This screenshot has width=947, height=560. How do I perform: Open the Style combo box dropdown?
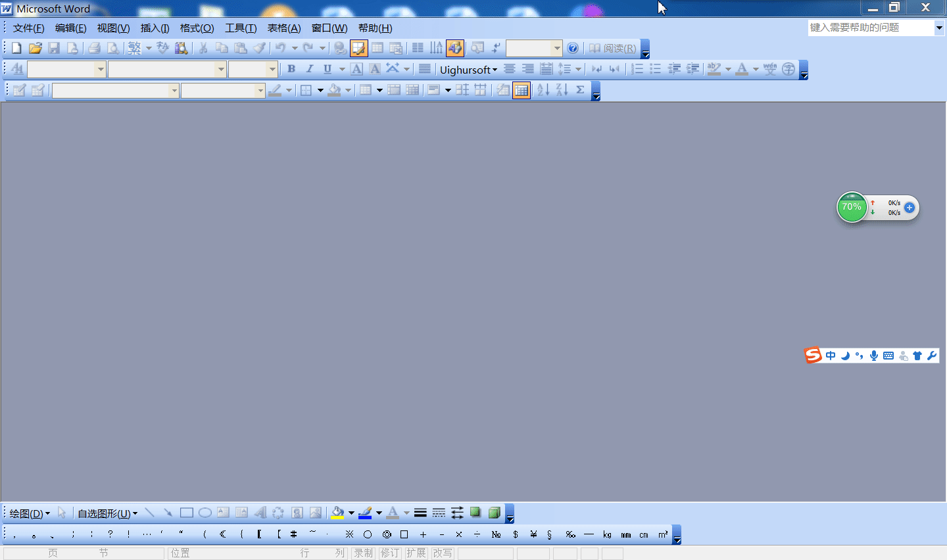(101, 69)
